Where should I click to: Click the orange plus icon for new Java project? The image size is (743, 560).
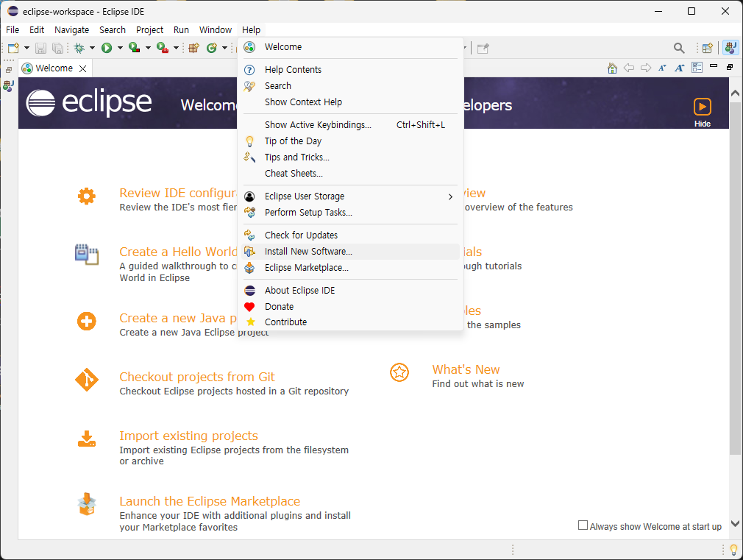coord(87,322)
